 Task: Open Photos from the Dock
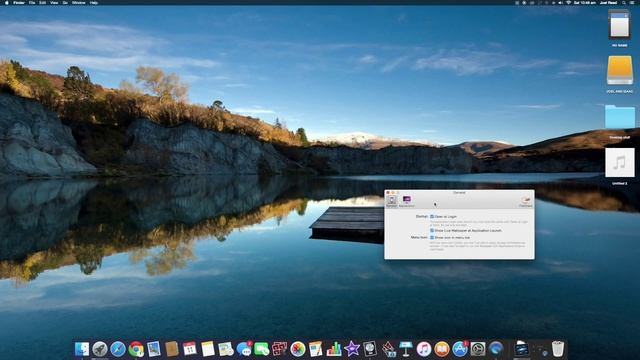click(x=298, y=349)
